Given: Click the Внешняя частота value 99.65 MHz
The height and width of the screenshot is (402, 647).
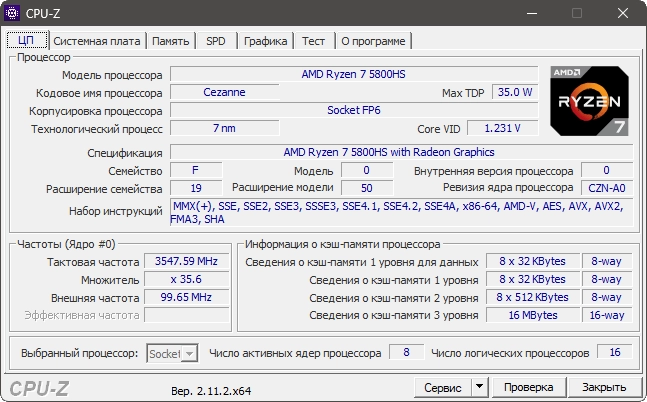Looking at the screenshot, I should 187,297.
